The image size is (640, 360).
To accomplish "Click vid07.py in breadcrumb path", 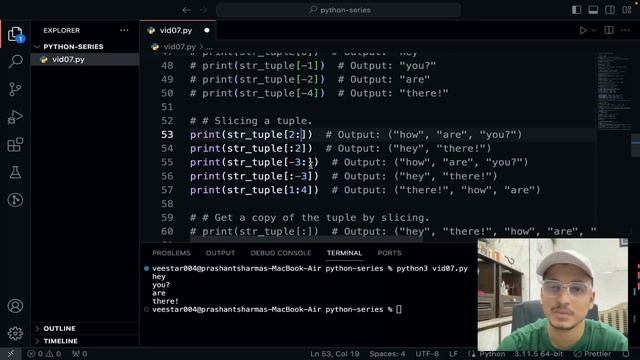I will click(x=180, y=47).
